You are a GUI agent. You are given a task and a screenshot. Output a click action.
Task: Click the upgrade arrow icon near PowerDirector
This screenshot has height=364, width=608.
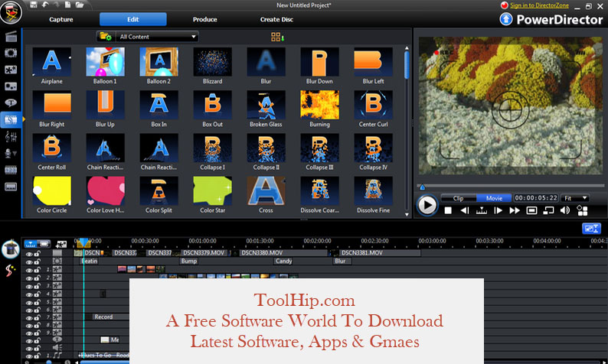(x=506, y=19)
